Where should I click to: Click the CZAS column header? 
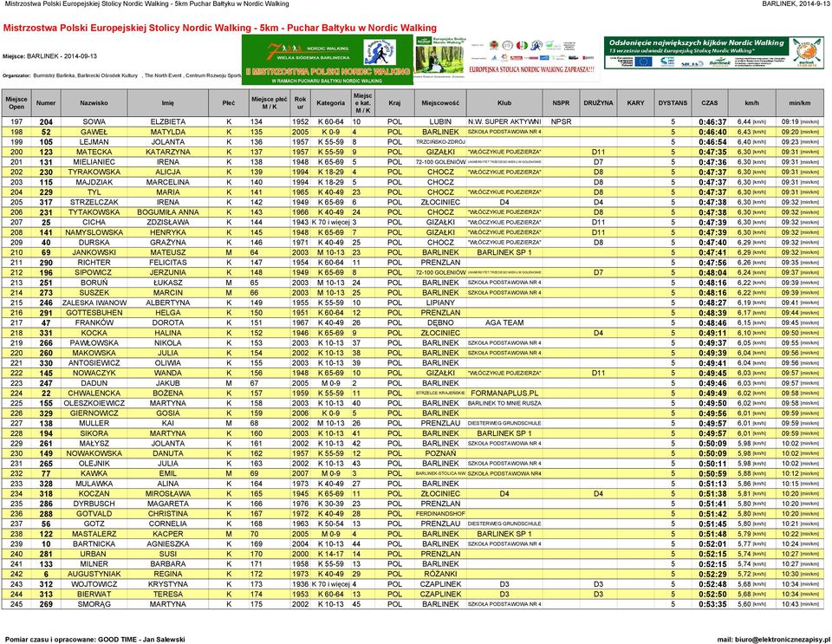[x=710, y=103]
